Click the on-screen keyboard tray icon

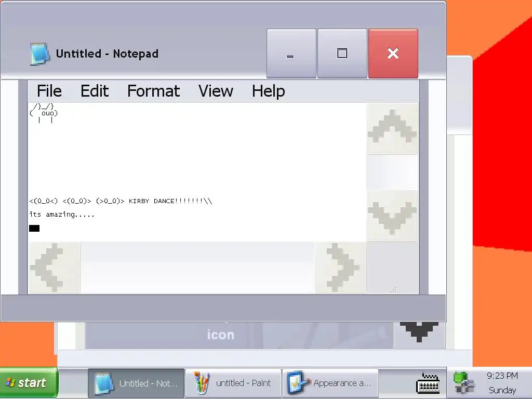(x=428, y=383)
